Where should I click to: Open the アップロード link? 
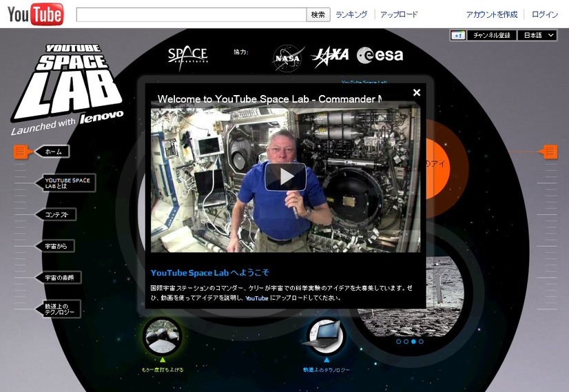pyautogui.click(x=398, y=14)
